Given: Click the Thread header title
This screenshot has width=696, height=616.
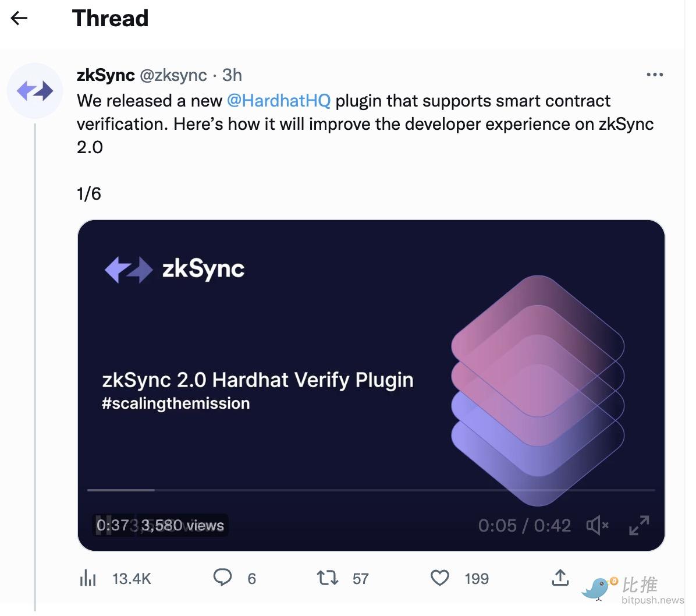Looking at the screenshot, I should coord(111,19).
